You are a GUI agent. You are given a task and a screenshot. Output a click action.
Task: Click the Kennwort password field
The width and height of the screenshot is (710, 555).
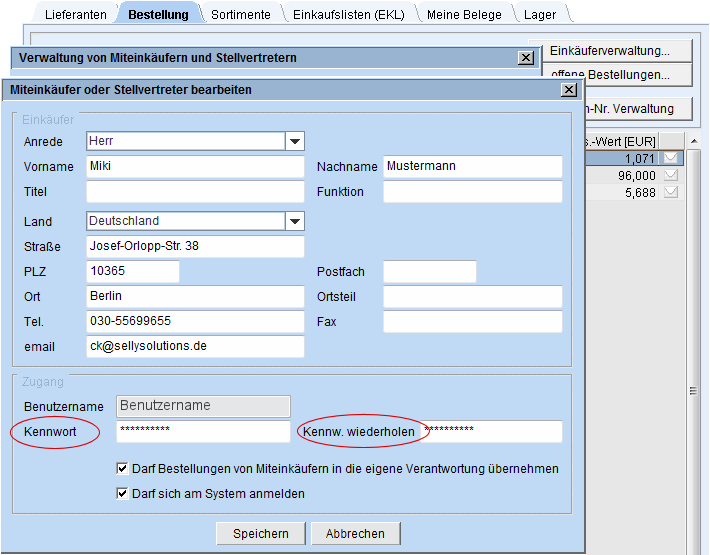click(203, 431)
